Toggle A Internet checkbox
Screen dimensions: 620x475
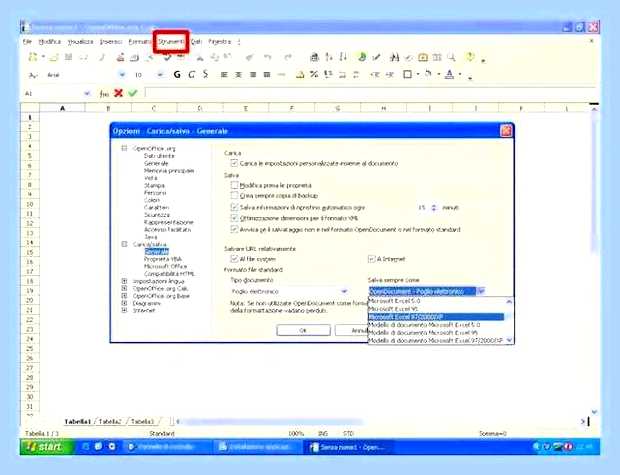[371, 259]
